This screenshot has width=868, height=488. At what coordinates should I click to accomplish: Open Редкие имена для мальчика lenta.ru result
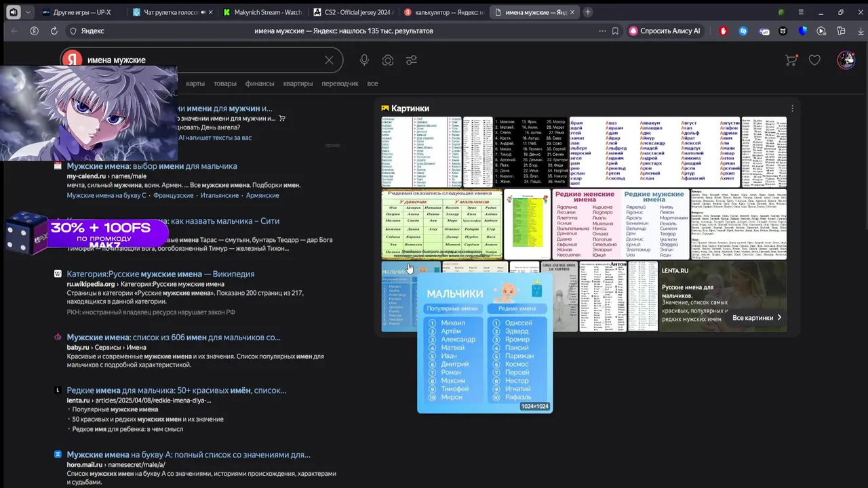point(176,390)
